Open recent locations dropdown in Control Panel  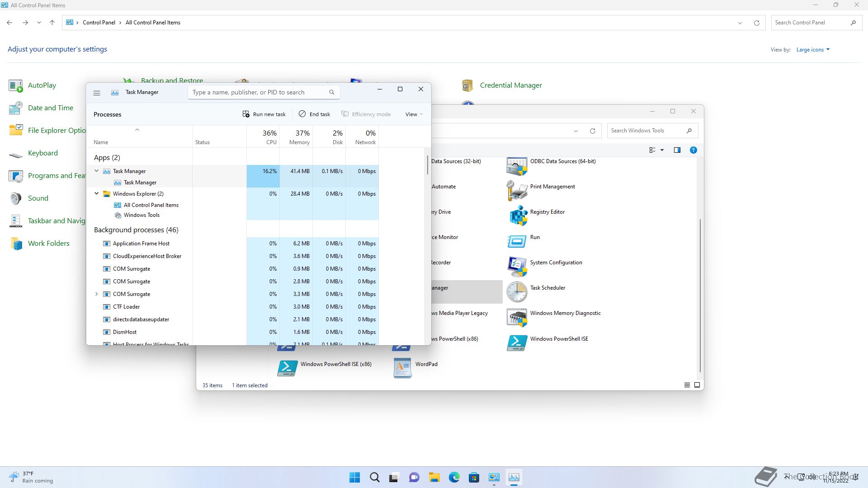pyautogui.click(x=39, y=23)
